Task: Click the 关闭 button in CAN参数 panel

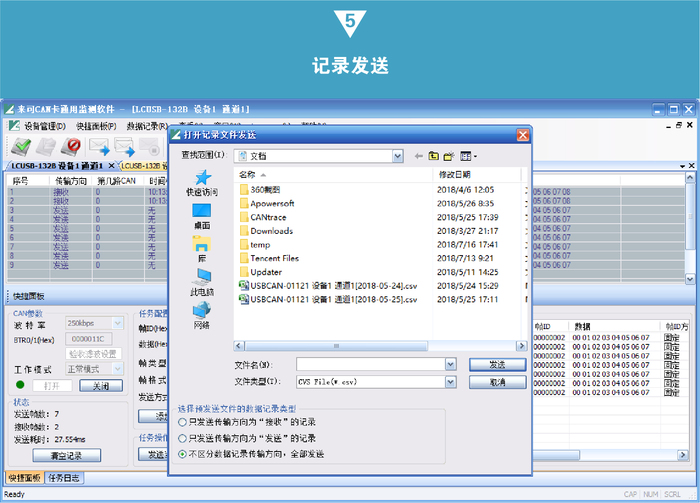Action: pyautogui.click(x=101, y=386)
